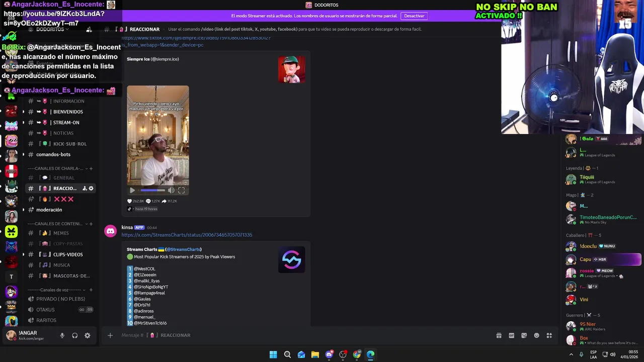Image resolution: width=644 pixels, height=362 pixels.
Task: Mute the microphone in the user panel
Action: (62, 335)
